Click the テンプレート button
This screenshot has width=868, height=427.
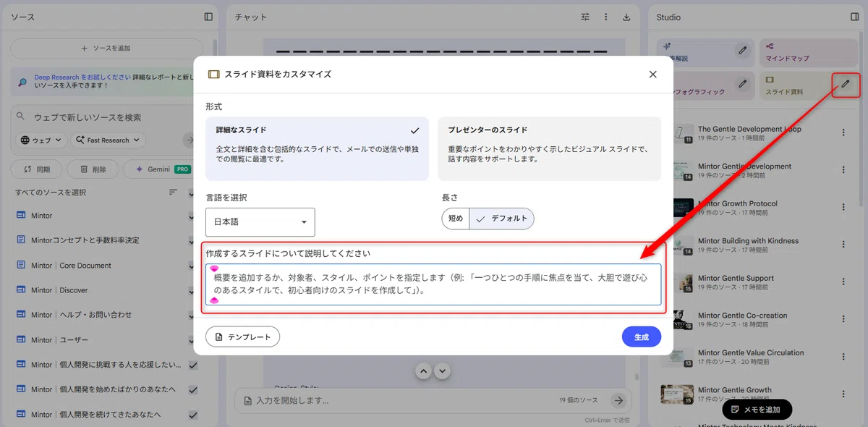[x=242, y=337]
